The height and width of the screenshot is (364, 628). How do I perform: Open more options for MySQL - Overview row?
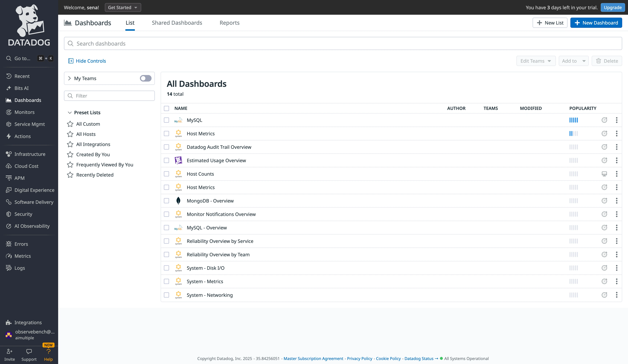617,228
